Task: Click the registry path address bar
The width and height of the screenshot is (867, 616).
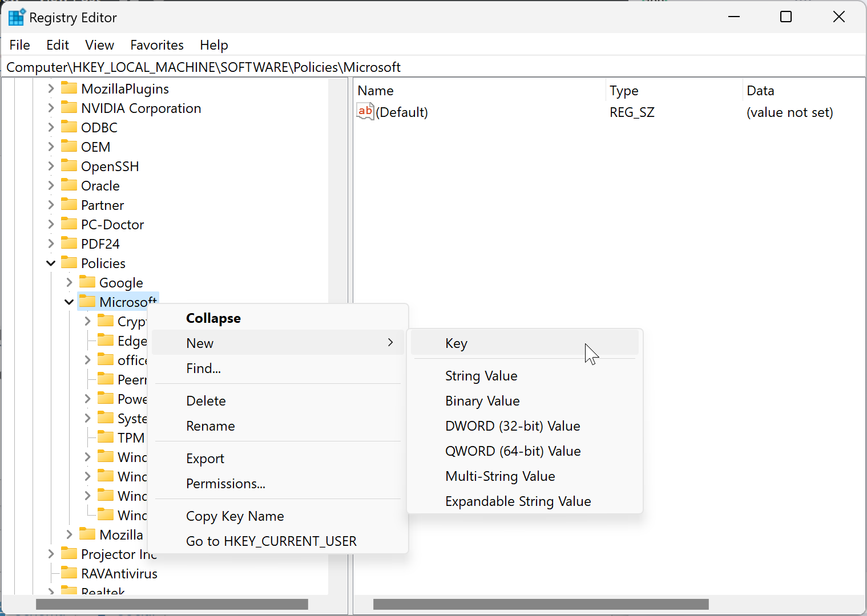Action: click(x=433, y=67)
